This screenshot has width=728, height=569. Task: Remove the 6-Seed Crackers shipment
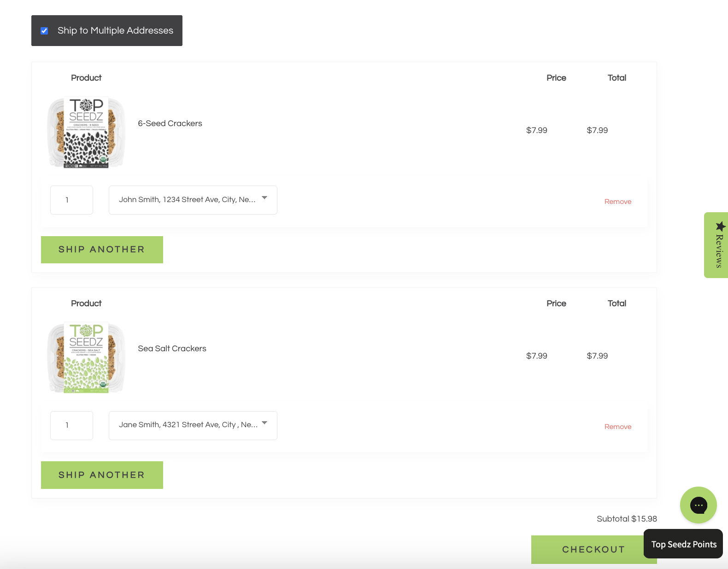tap(617, 202)
